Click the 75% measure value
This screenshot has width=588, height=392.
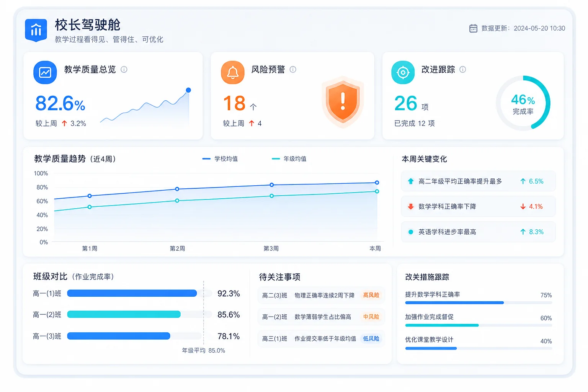coord(546,295)
